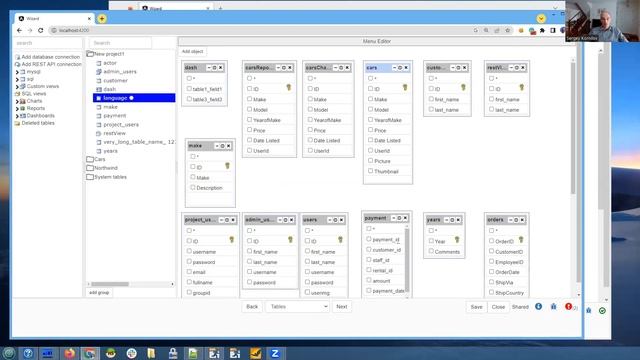The height and width of the screenshot is (360, 640).
Task: Expand the sql connection node
Action: (17, 79)
